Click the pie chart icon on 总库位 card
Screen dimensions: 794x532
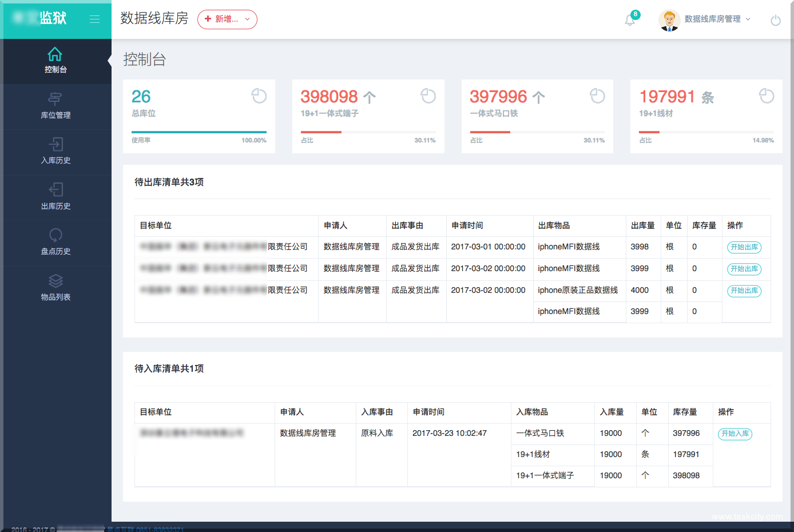click(259, 96)
